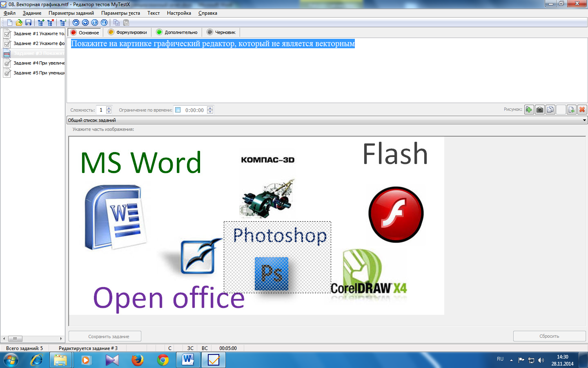Export the picture with the green arrow page icon
This screenshot has height=368, width=588.
(x=572, y=110)
